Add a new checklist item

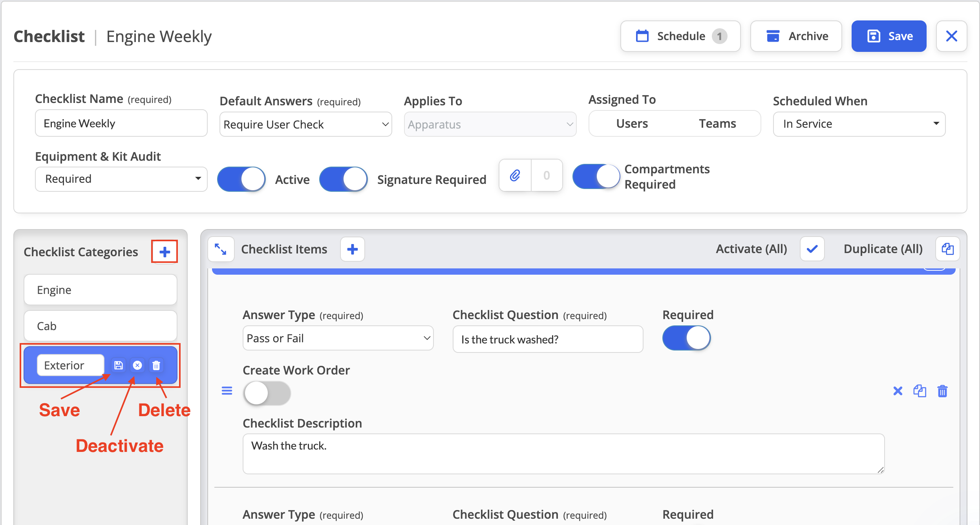(x=352, y=249)
